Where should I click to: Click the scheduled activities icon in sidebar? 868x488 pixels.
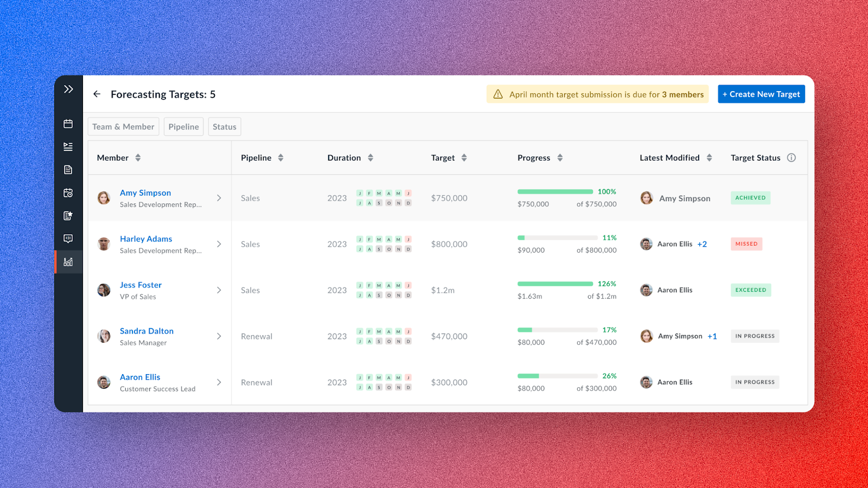pyautogui.click(x=68, y=192)
